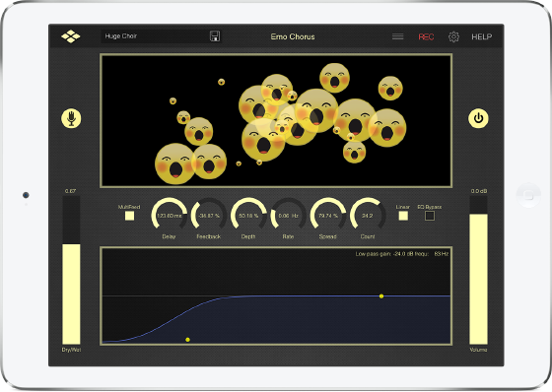Enable the MultiFeed checkbox
Viewport: 552px width, 392px height.
129,216
